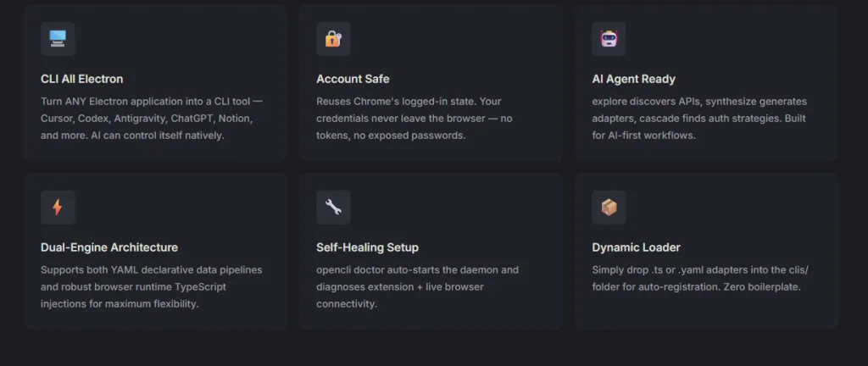
Task: Click the Dual-Engine Architecture heading
Action: (x=109, y=247)
